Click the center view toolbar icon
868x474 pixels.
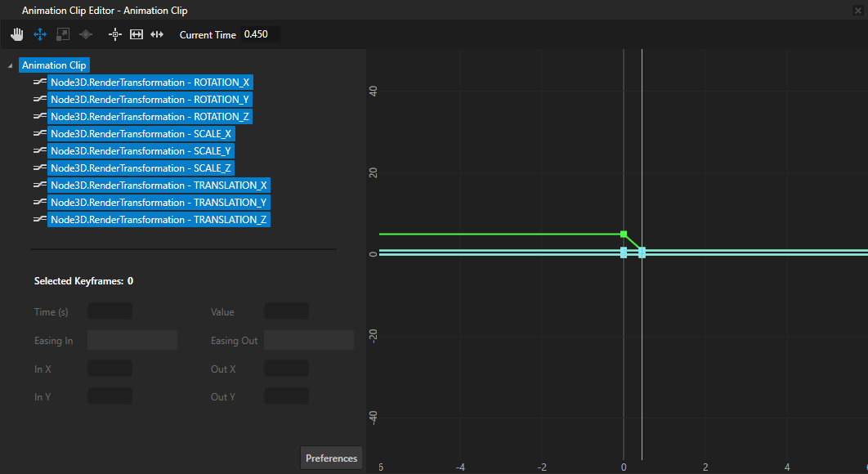114,34
